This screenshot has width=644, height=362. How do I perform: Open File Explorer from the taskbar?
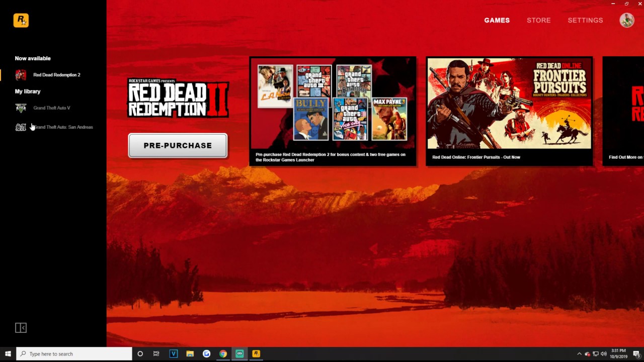pos(190,354)
